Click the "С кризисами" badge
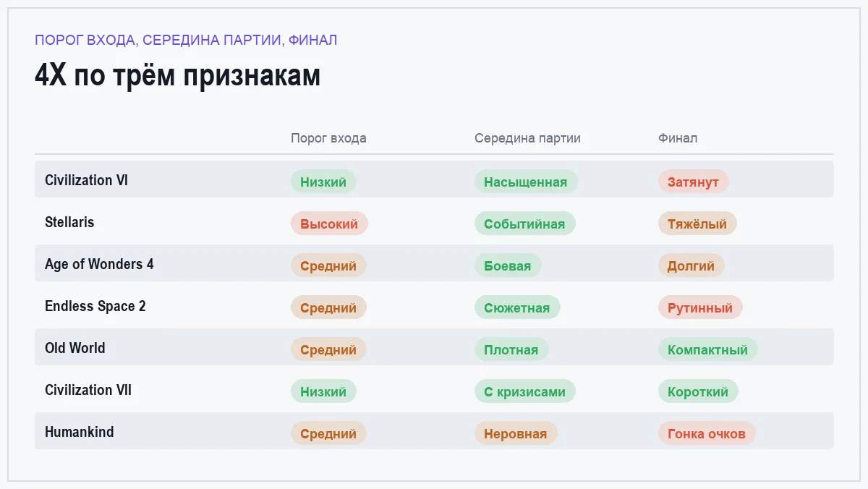This screenshot has width=868, height=489. [525, 391]
